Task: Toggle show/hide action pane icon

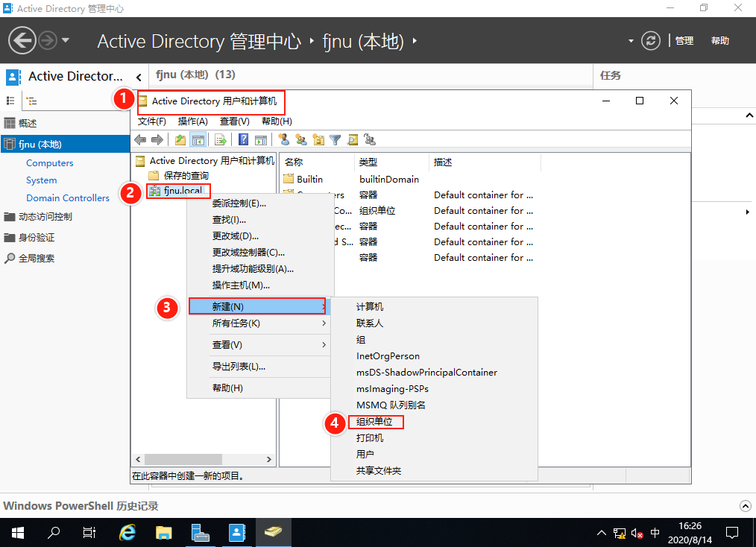Action: click(261, 140)
